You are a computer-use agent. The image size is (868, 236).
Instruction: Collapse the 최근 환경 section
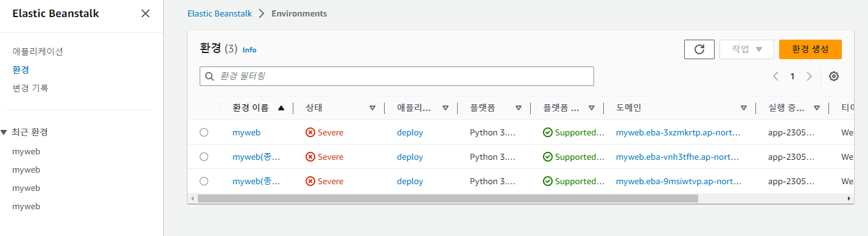(4, 132)
